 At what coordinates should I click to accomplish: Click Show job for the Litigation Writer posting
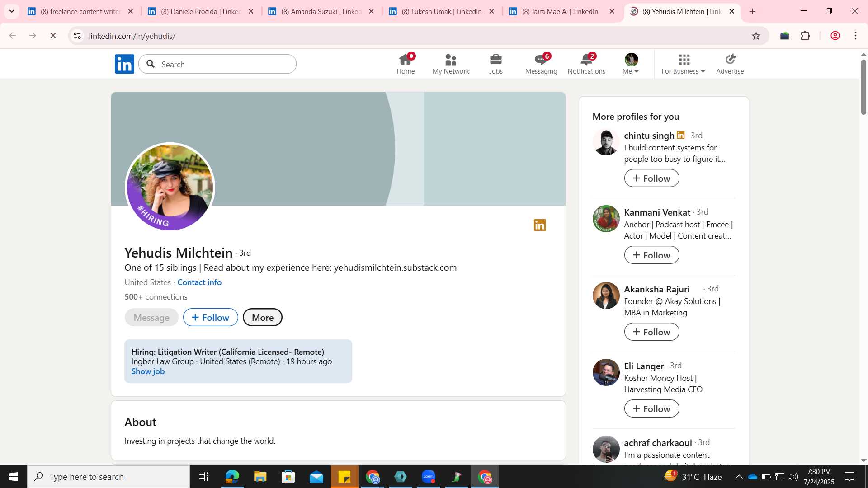148,371
